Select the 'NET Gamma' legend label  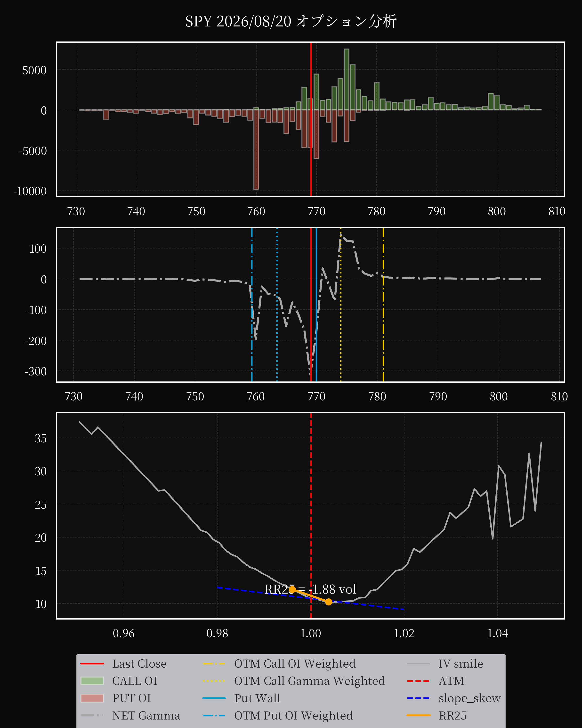[x=146, y=716]
